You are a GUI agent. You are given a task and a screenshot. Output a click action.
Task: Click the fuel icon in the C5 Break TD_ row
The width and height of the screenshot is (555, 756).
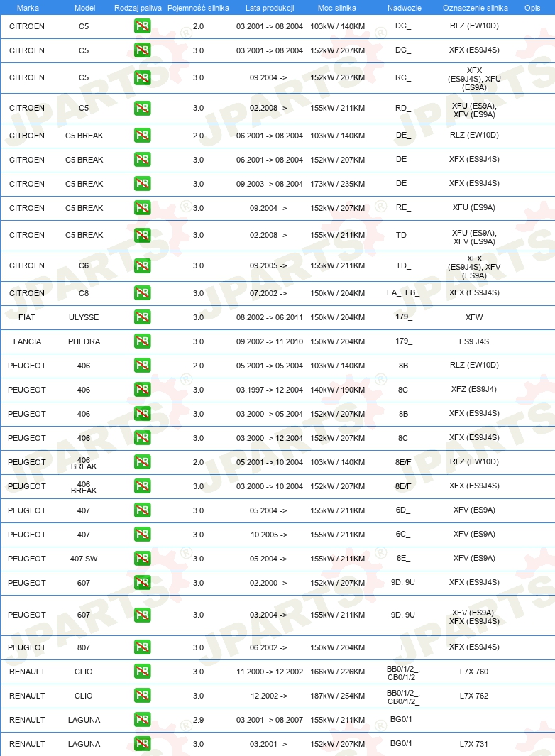click(x=142, y=235)
